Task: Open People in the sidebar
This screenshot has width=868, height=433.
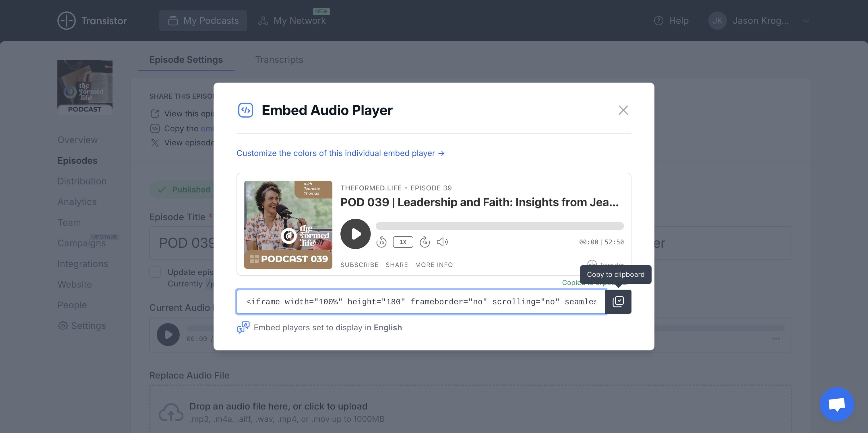Action: coord(72,305)
